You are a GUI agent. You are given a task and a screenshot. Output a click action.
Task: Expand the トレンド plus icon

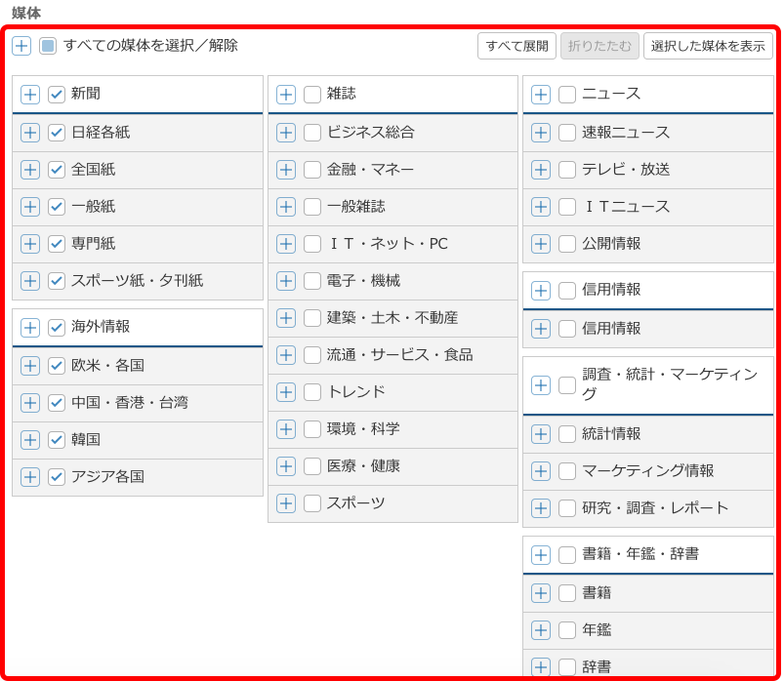[x=286, y=392]
